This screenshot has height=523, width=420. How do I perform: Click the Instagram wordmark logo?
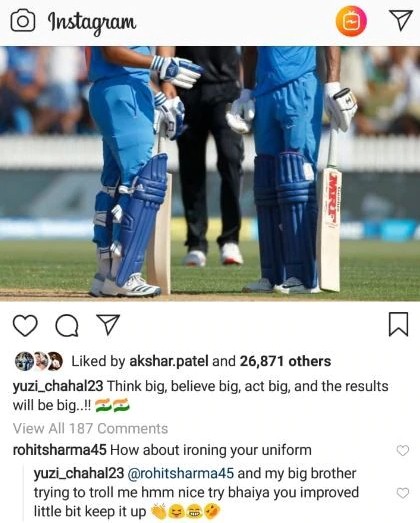click(92, 22)
